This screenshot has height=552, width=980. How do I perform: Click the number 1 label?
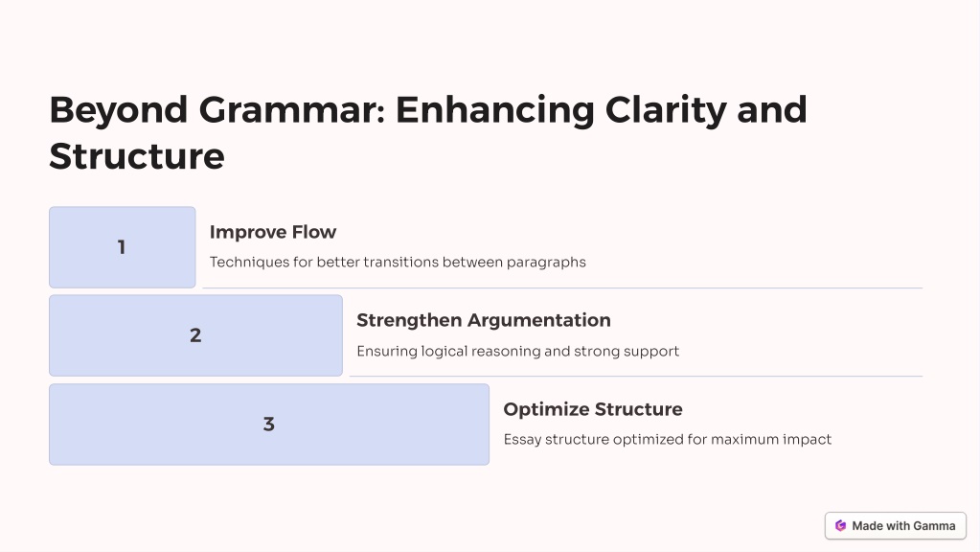coord(122,247)
